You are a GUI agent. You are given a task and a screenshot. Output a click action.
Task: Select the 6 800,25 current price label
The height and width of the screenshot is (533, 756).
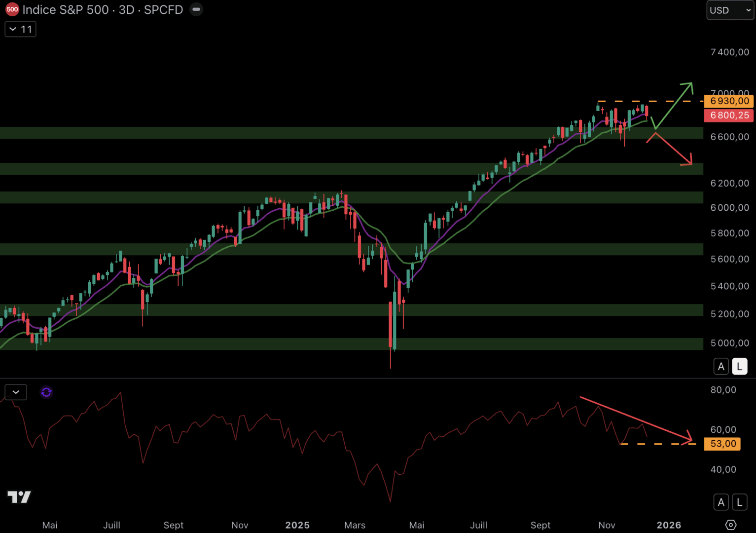click(x=729, y=115)
